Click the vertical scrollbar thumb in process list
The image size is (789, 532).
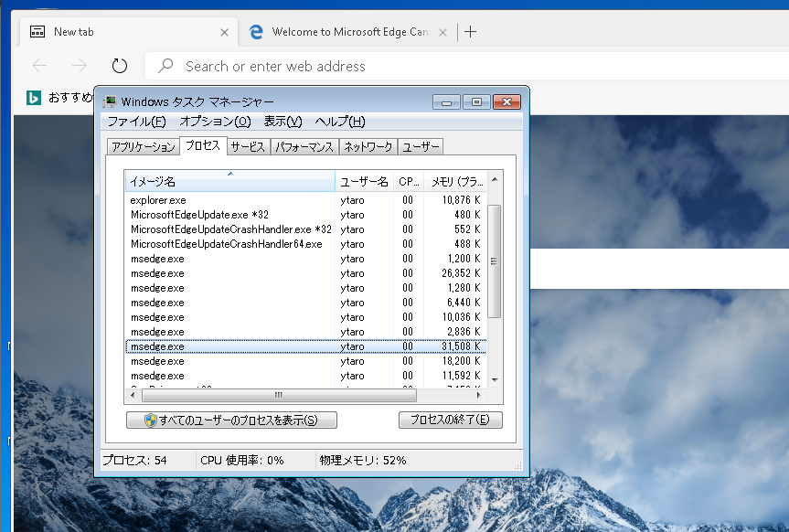pos(494,261)
